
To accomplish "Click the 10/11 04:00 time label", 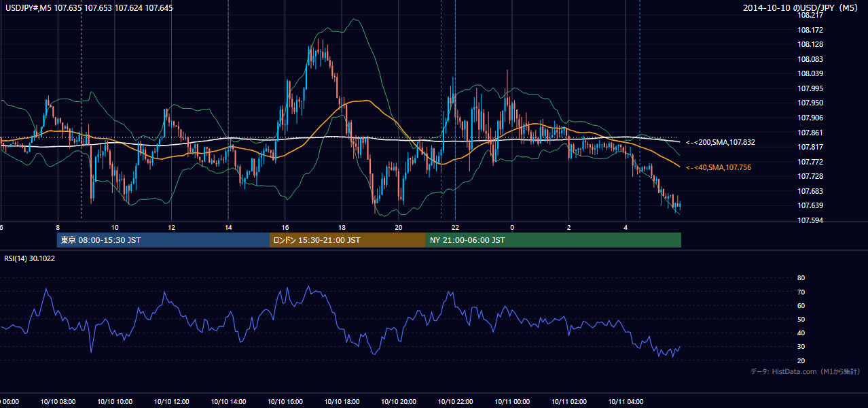I will [x=626, y=402].
